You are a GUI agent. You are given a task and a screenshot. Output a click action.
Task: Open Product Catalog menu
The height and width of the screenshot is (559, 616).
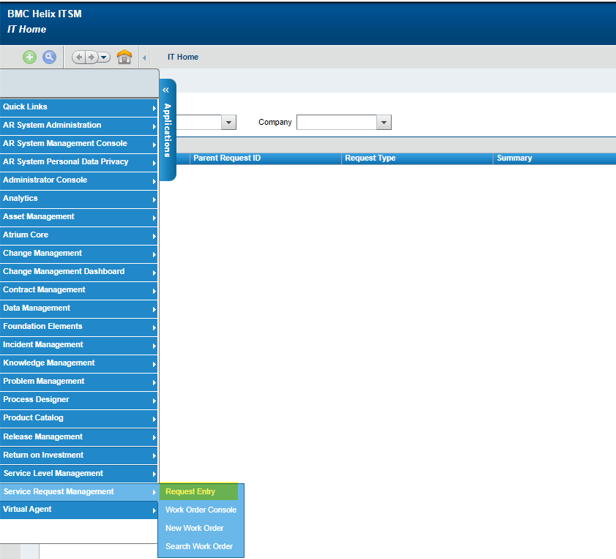(79, 418)
